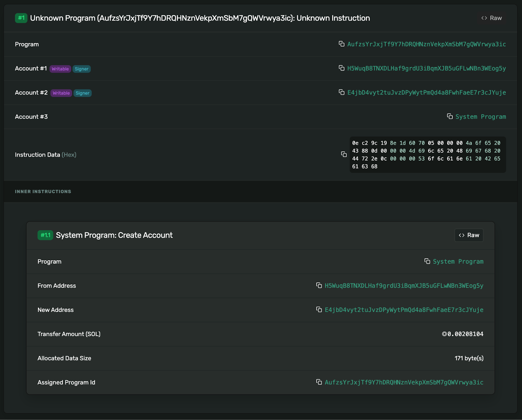Click the 'Assigned Program Id' label
This screenshot has height=420, width=522.
[x=66, y=382]
